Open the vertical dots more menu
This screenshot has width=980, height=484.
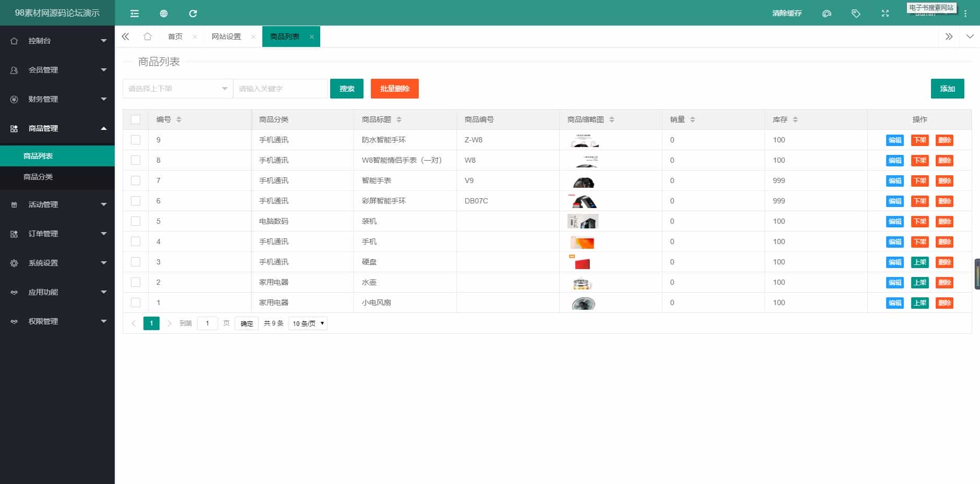click(x=965, y=14)
